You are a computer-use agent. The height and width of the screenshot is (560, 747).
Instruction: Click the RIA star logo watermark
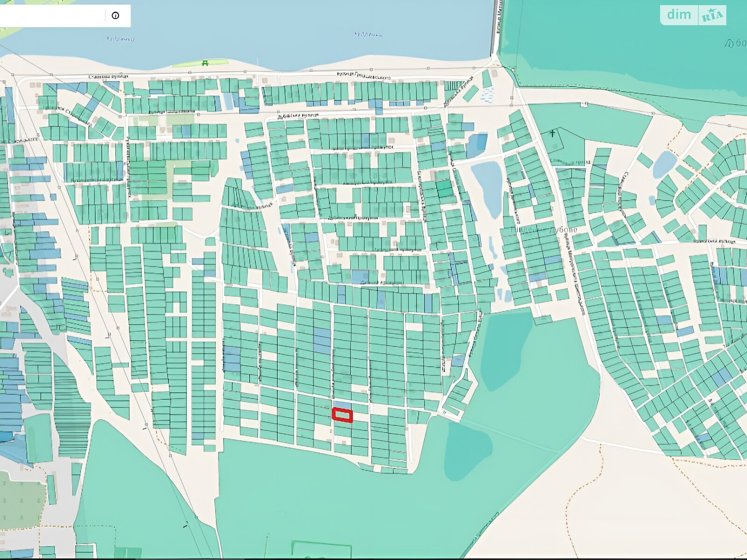[x=712, y=15]
